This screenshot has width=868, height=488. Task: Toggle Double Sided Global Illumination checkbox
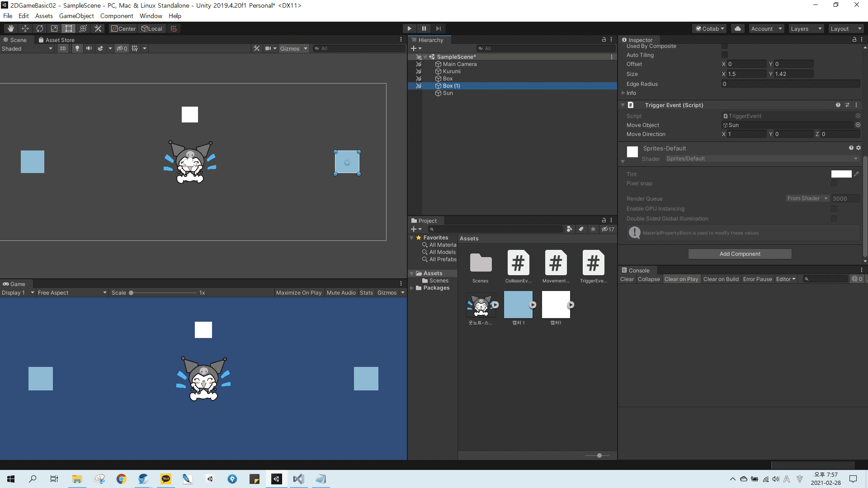pos(834,219)
